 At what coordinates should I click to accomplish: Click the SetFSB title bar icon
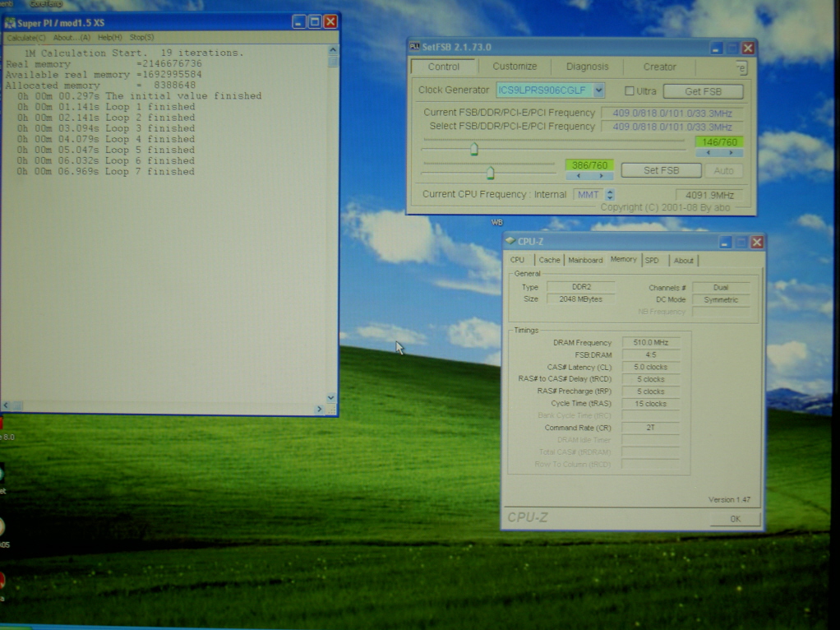click(414, 47)
